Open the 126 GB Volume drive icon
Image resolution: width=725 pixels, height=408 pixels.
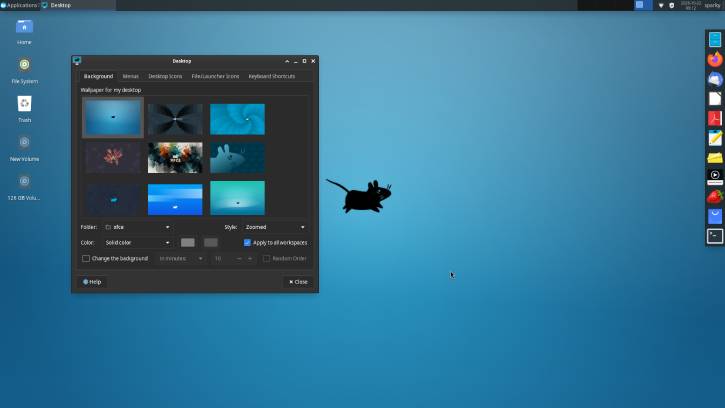[24, 181]
